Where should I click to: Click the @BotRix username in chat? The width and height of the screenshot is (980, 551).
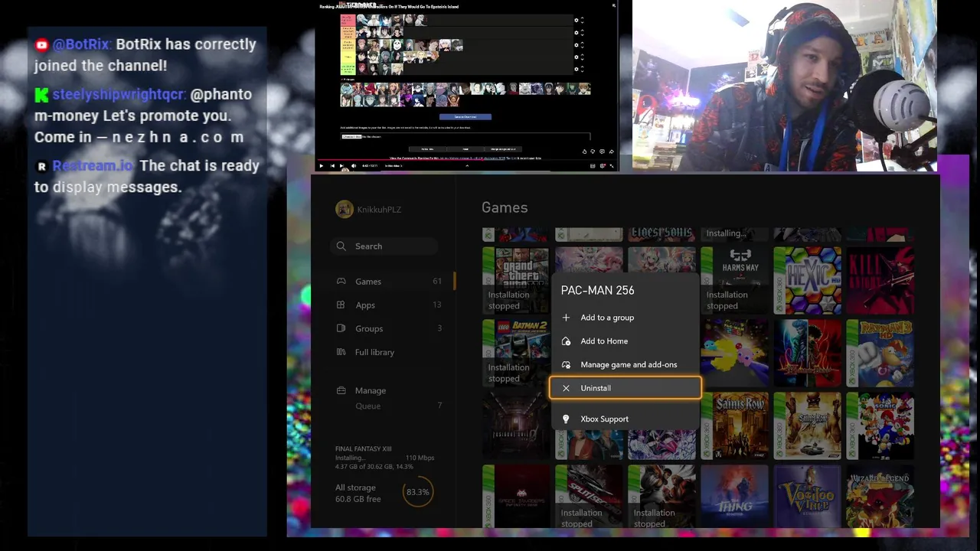(x=82, y=44)
